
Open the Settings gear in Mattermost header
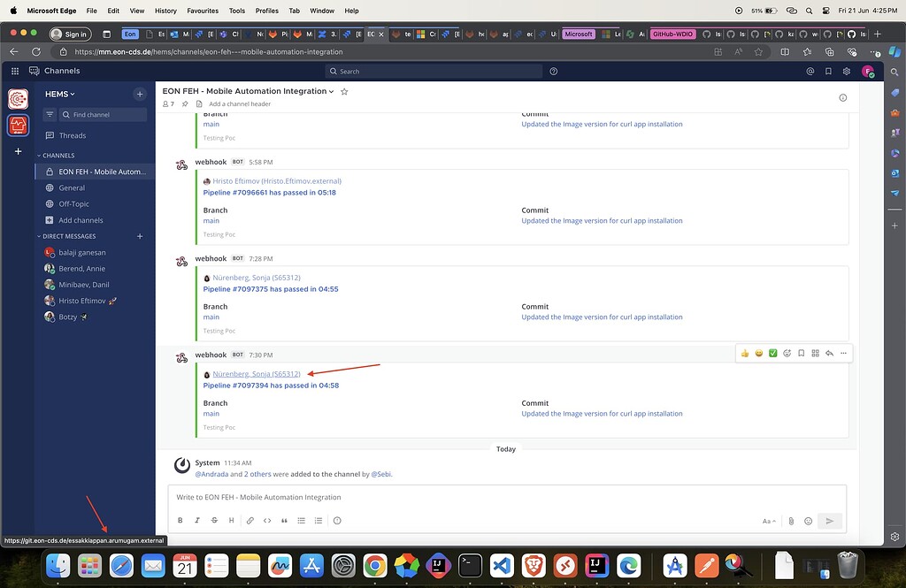(x=847, y=71)
